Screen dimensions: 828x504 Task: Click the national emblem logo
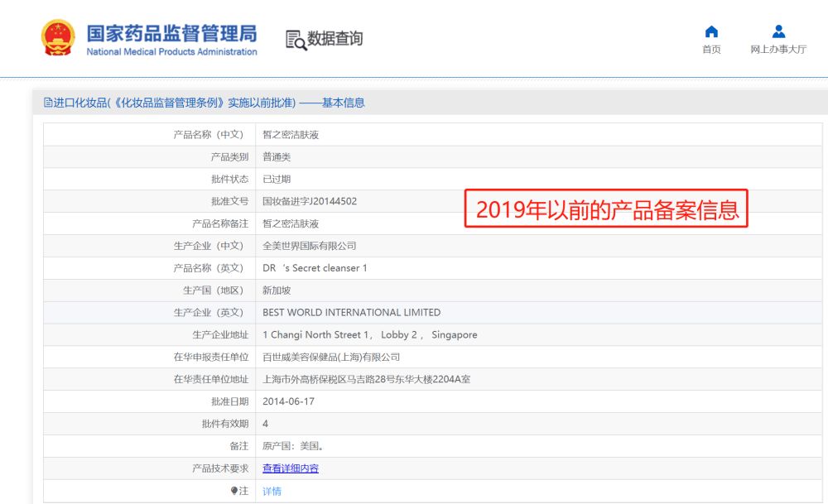pos(58,38)
